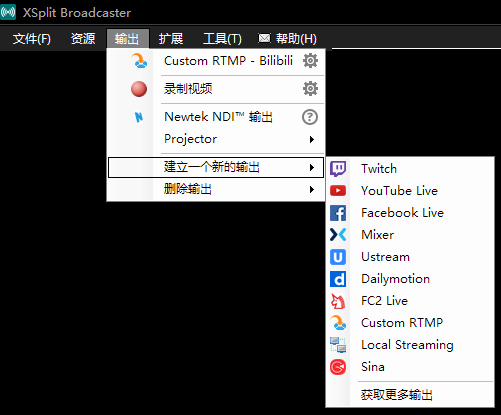Click the Dailymotion logo icon
Screen dimensions: 501x415
[338, 279]
